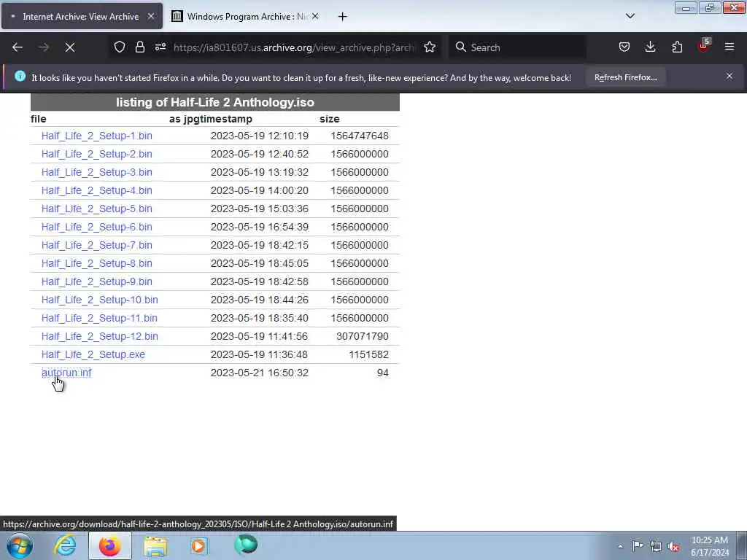Open a new tab

pos(343,17)
